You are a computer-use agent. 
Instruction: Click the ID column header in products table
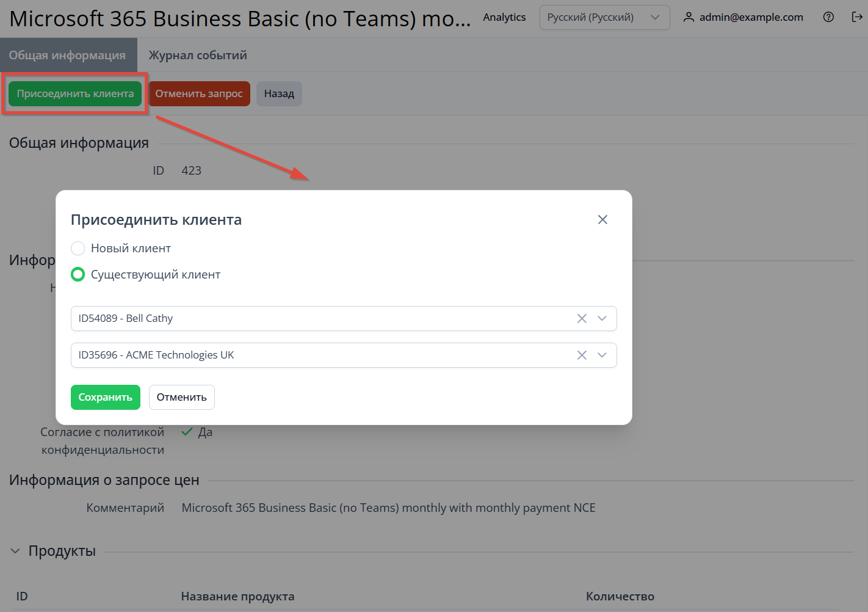[22, 596]
